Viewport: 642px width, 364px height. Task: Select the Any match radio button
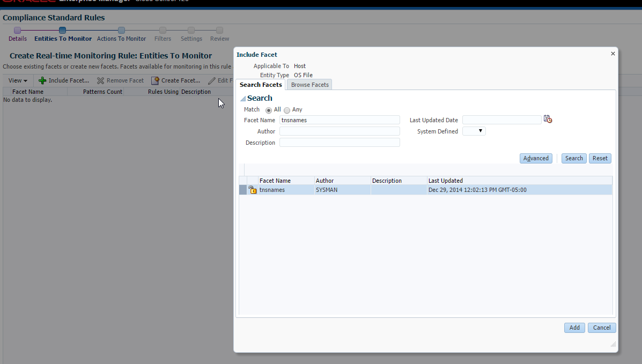pyautogui.click(x=287, y=110)
